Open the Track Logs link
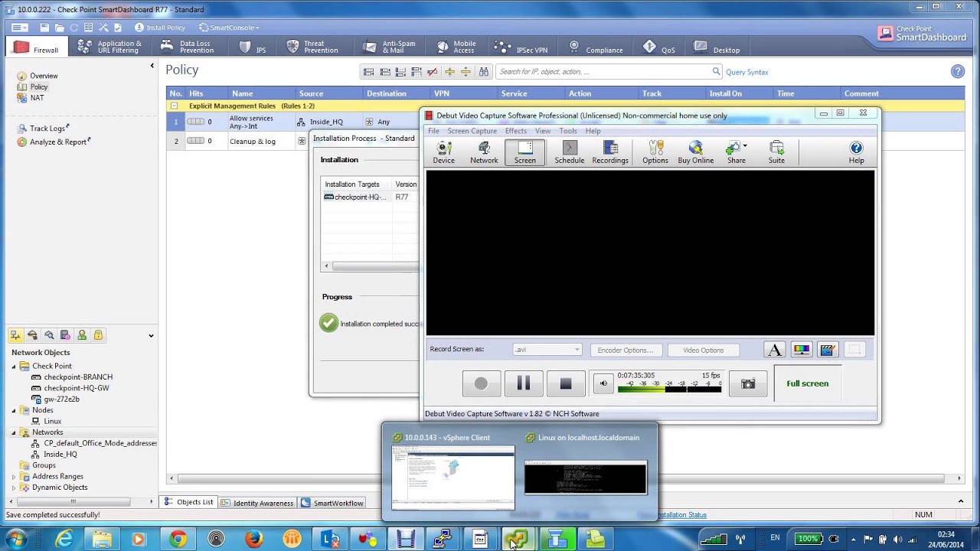 pos(47,129)
